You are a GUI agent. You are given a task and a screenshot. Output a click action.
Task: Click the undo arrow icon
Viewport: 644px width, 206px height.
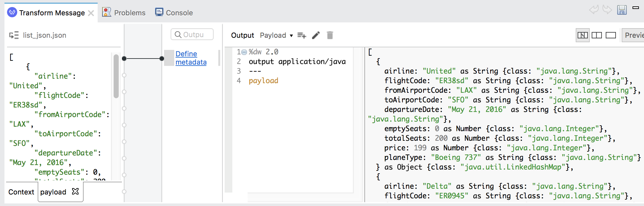(x=594, y=10)
